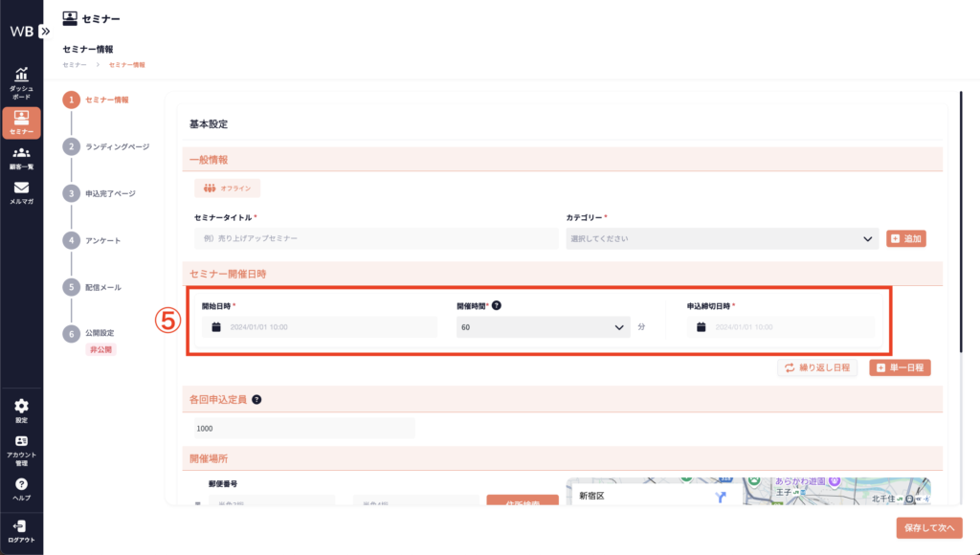This screenshot has height=555, width=980.
Task: Click the help tooltip next to 開催時間
Action: tap(497, 306)
